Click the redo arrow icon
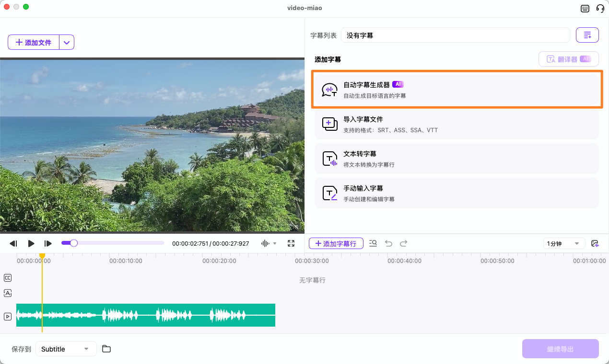Image resolution: width=609 pixels, height=364 pixels. [404, 243]
